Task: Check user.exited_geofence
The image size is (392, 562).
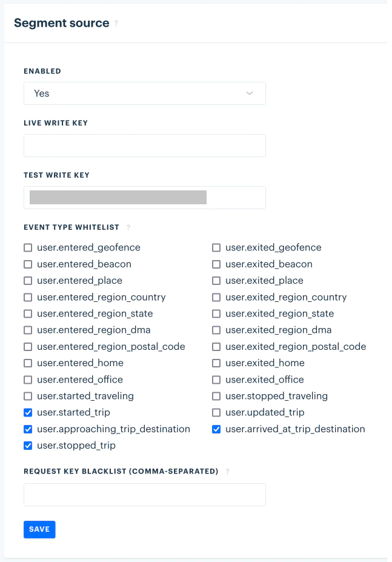Action: (216, 247)
